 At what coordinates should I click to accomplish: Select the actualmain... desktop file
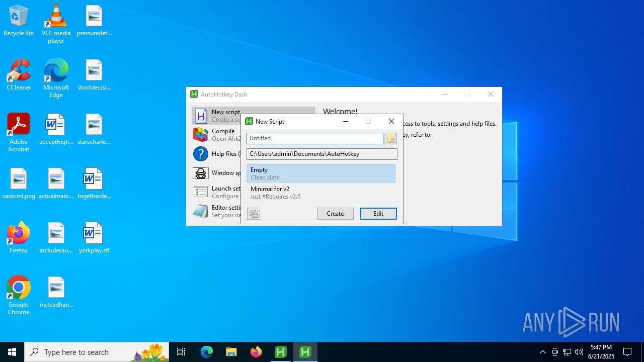(56, 184)
